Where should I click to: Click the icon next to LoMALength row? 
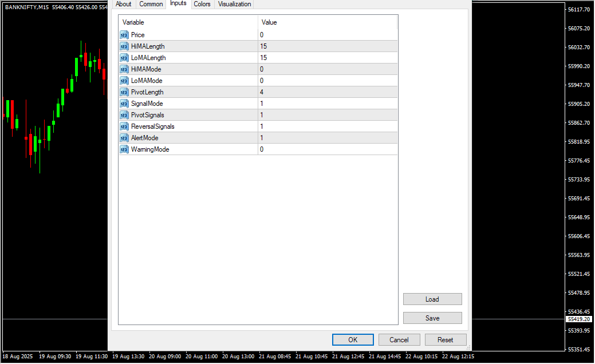pyautogui.click(x=124, y=58)
